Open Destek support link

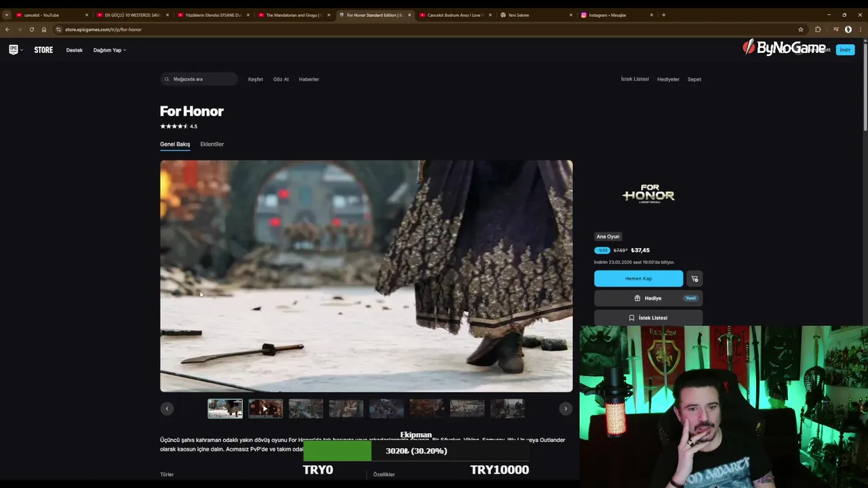point(75,50)
